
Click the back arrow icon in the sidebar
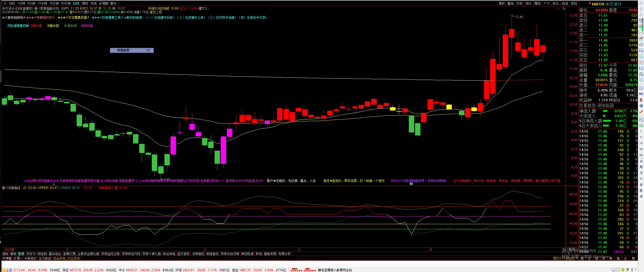tap(641, 3)
